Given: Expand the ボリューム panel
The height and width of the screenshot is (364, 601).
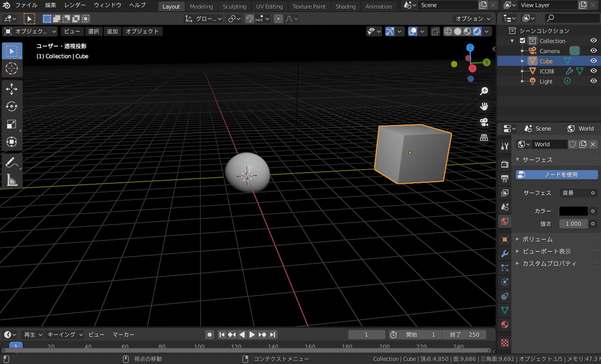Looking at the screenshot, I should (537, 239).
